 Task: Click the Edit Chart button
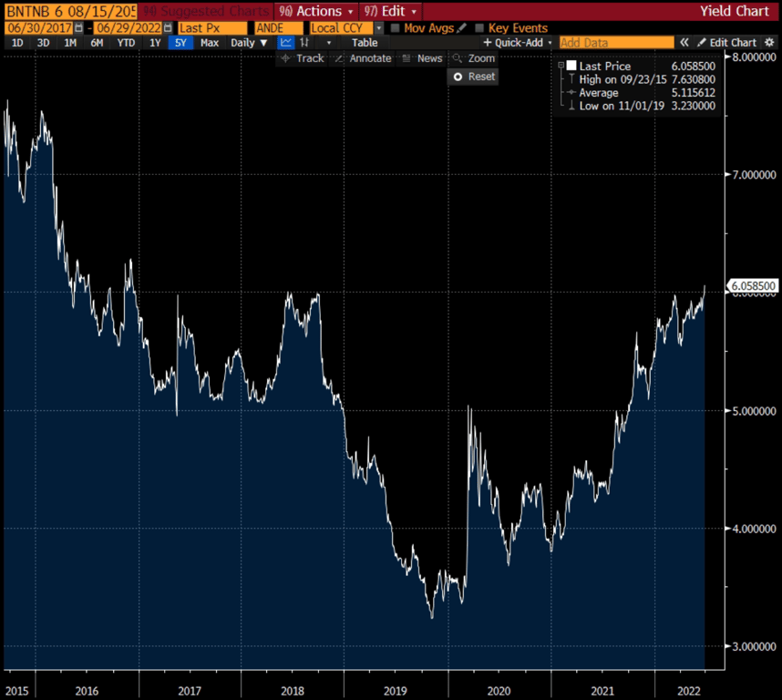tap(727, 43)
